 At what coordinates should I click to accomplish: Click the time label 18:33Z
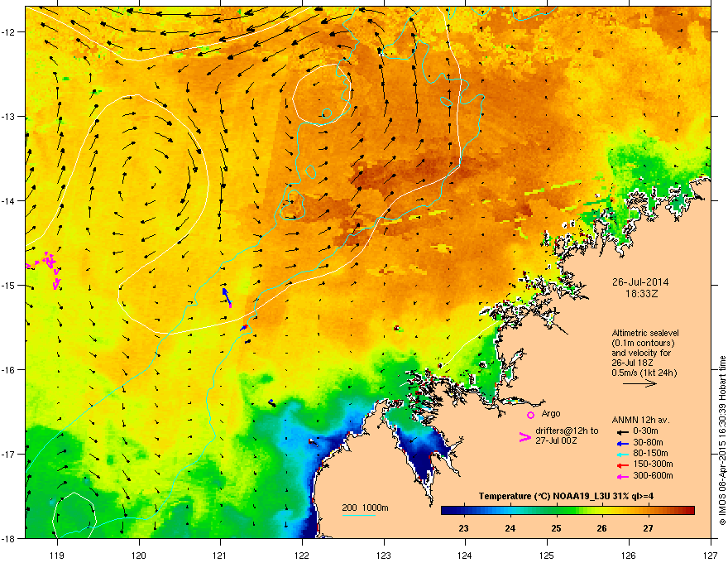(x=641, y=294)
